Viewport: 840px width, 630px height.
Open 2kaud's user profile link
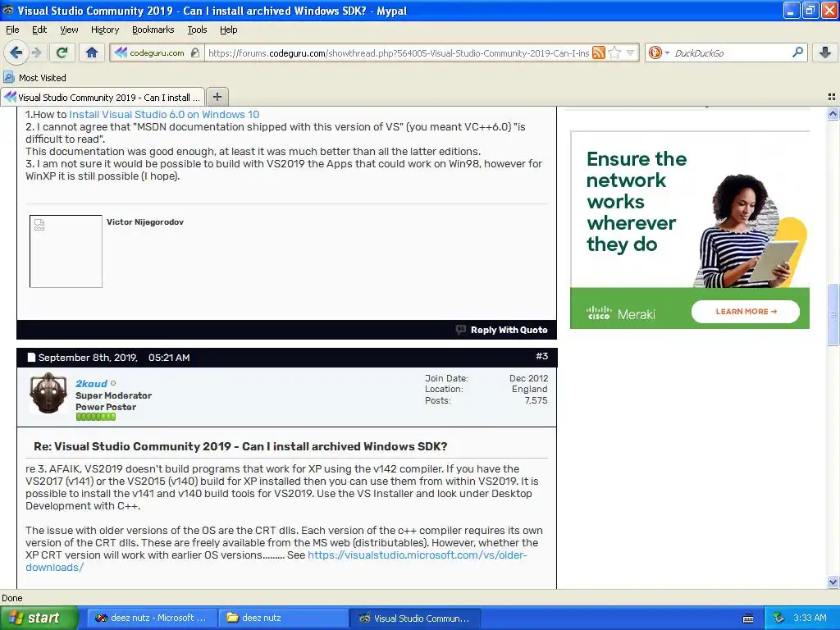click(91, 384)
